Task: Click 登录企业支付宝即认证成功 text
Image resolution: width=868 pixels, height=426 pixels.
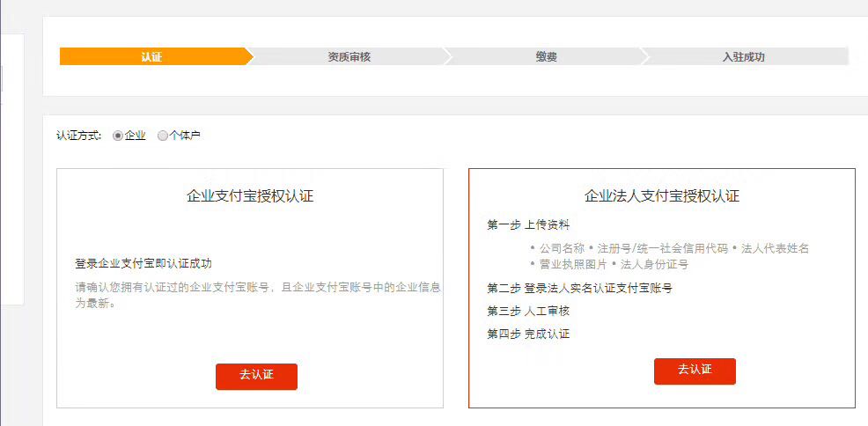Action: (x=143, y=263)
